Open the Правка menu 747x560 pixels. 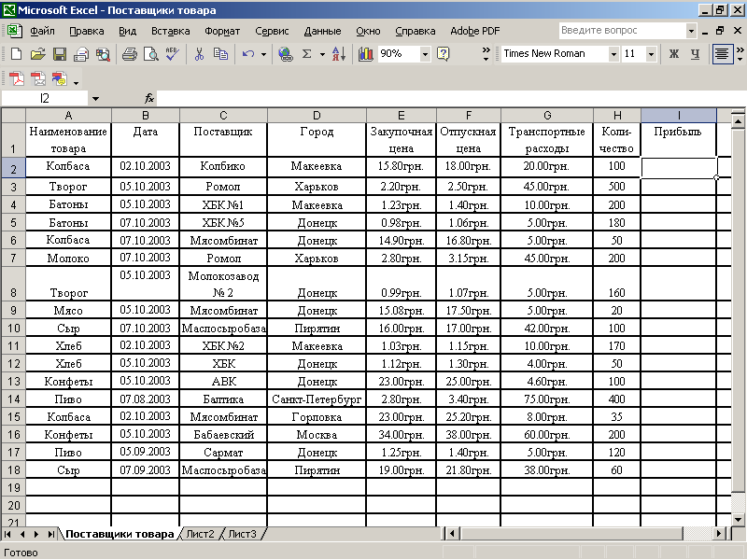point(86,31)
